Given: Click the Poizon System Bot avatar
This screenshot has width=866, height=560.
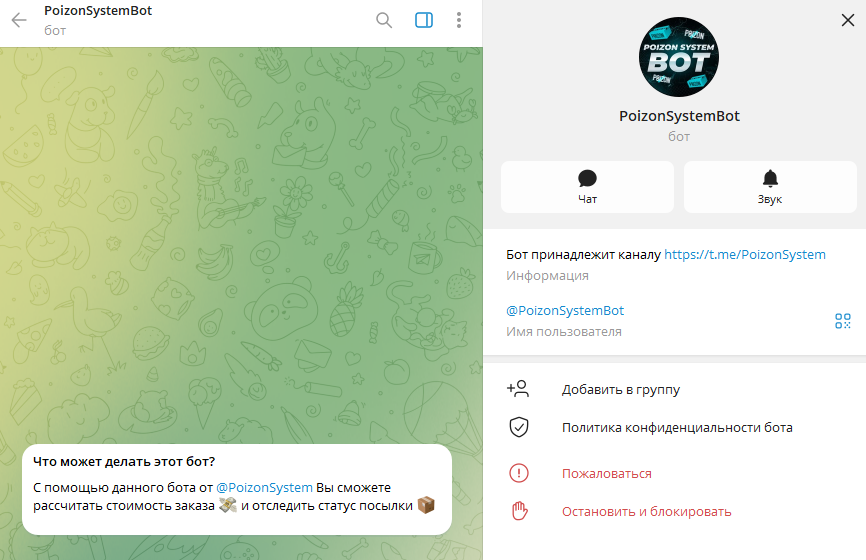Looking at the screenshot, I should tap(679, 57).
